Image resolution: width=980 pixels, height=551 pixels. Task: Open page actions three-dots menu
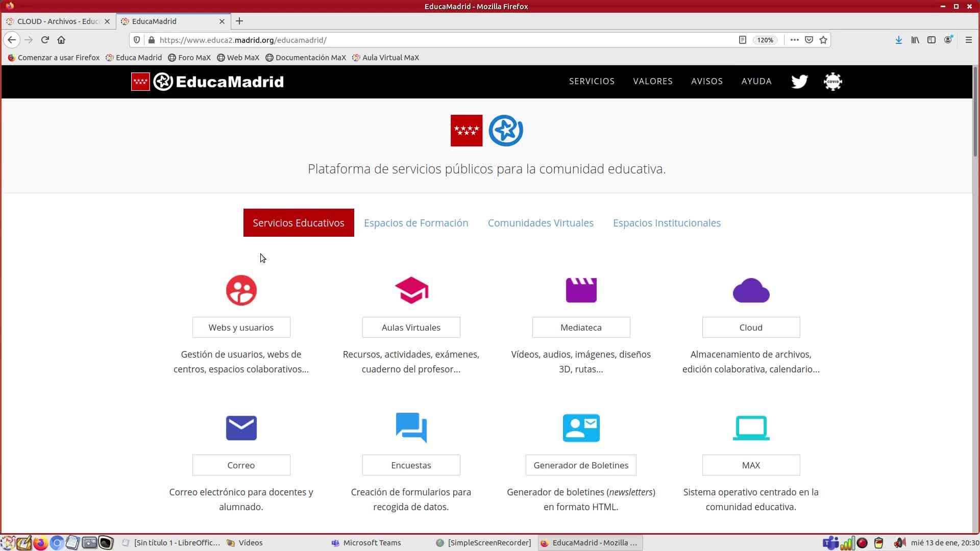tap(794, 40)
